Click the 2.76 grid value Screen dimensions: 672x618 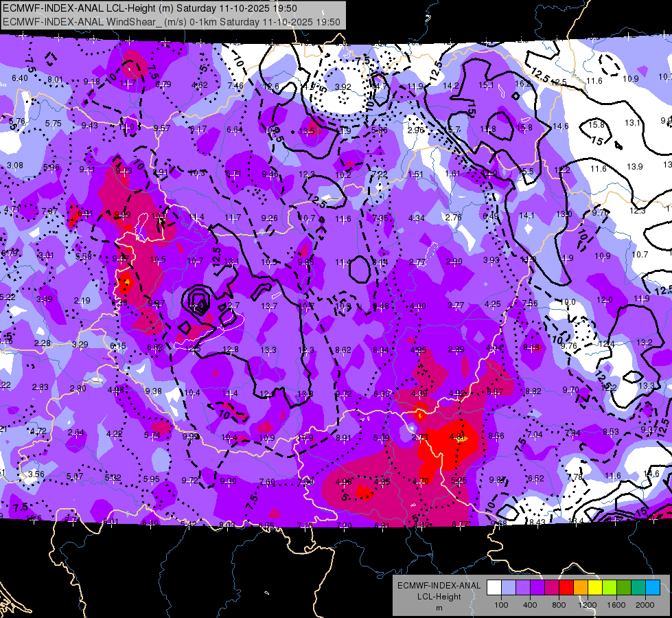click(x=453, y=218)
